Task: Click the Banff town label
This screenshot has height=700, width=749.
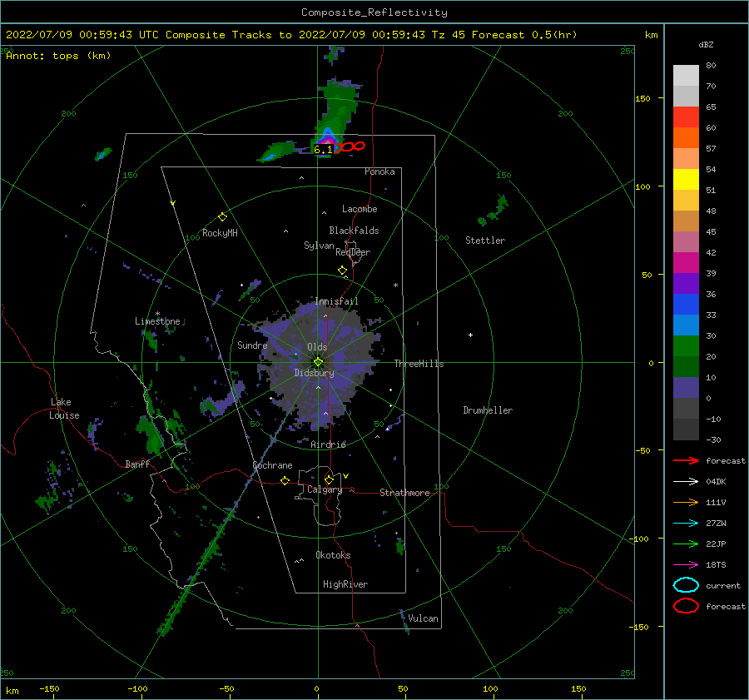Action: [x=137, y=464]
